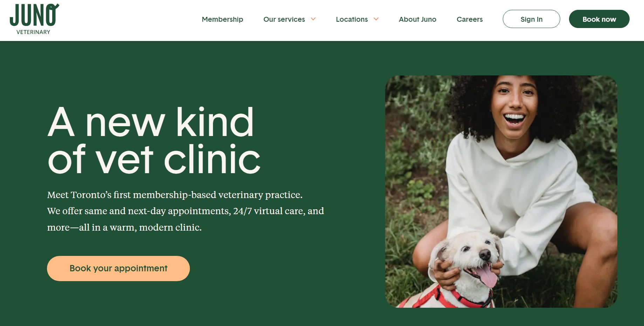Click the Book your appointment button
Viewport: 644px width, 326px height.
click(118, 269)
